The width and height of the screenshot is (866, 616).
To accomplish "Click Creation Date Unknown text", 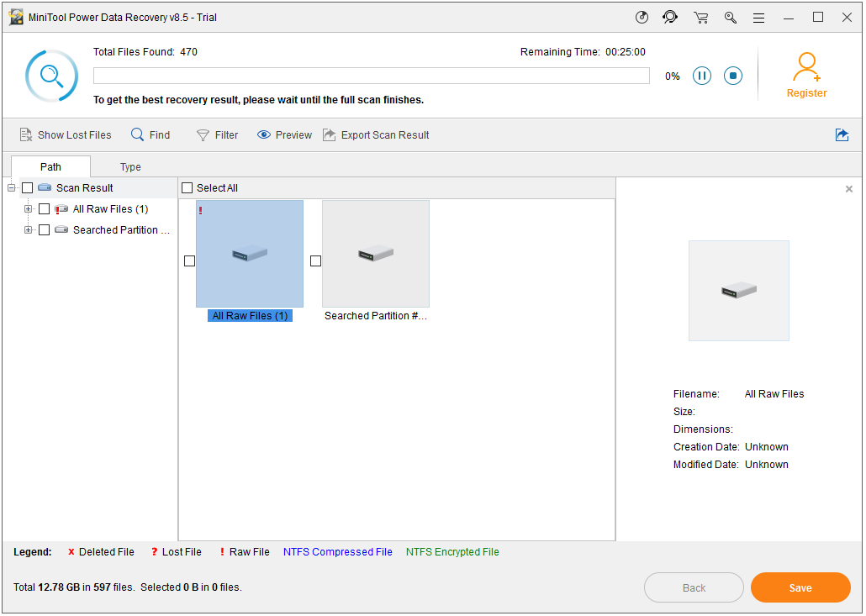I will pyautogui.click(x=766, y=447).
